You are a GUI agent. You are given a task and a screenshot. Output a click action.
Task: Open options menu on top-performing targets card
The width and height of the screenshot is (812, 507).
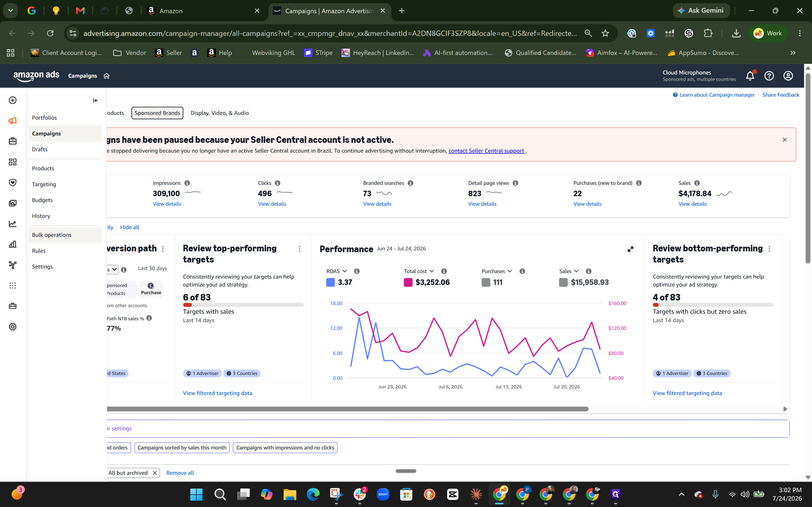(x=300, y=249)
